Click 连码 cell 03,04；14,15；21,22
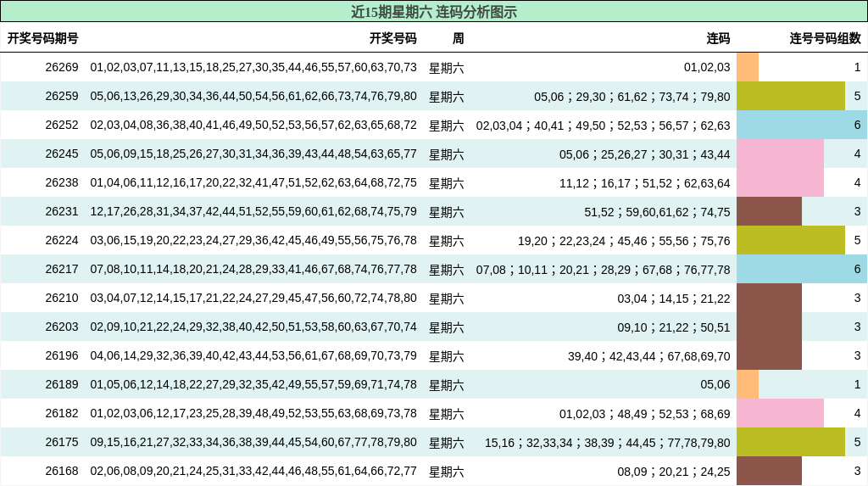868x486 pixels. [x=674, y=299]
